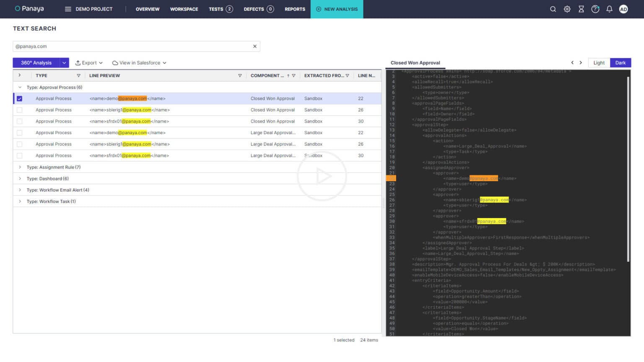Screen dimensions: 644x362
Task: Click the orange line 22 gutter marker
Action: pos(391,178)
